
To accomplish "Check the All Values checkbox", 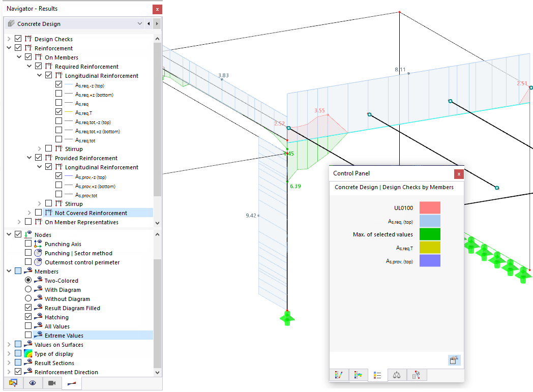I will coord(28,326).
